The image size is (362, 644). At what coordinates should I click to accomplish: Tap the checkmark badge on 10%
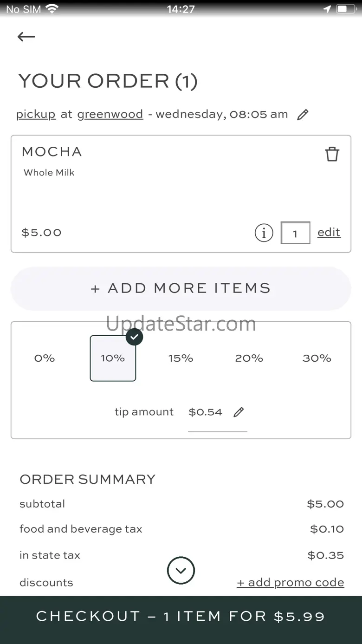coord(134,337)
